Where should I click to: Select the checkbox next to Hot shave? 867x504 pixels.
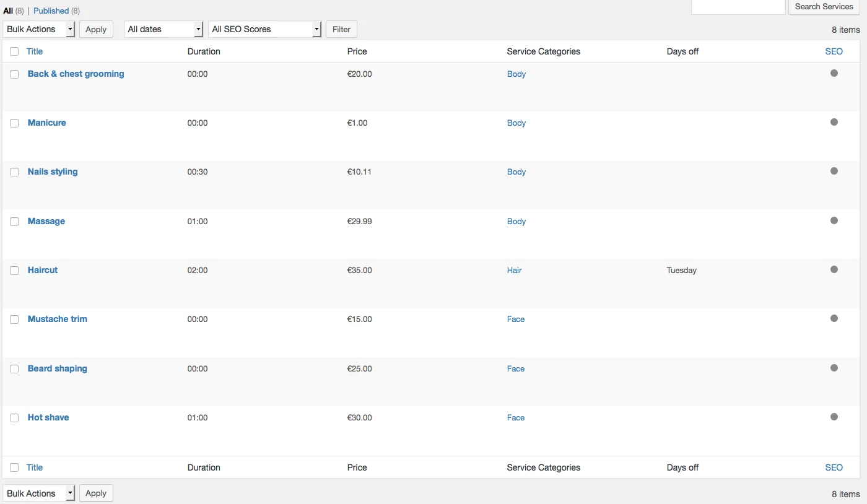[x=14, y=418]
